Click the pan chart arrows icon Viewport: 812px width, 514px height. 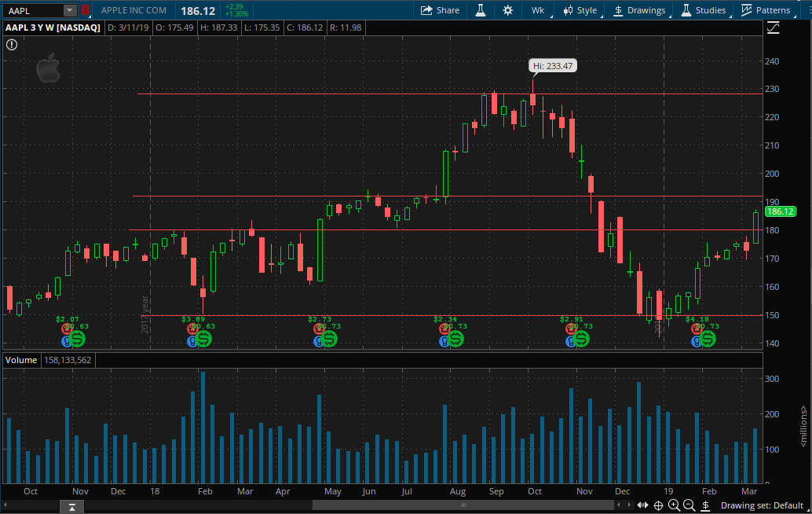pyautogui.click(x=642, y=505)
